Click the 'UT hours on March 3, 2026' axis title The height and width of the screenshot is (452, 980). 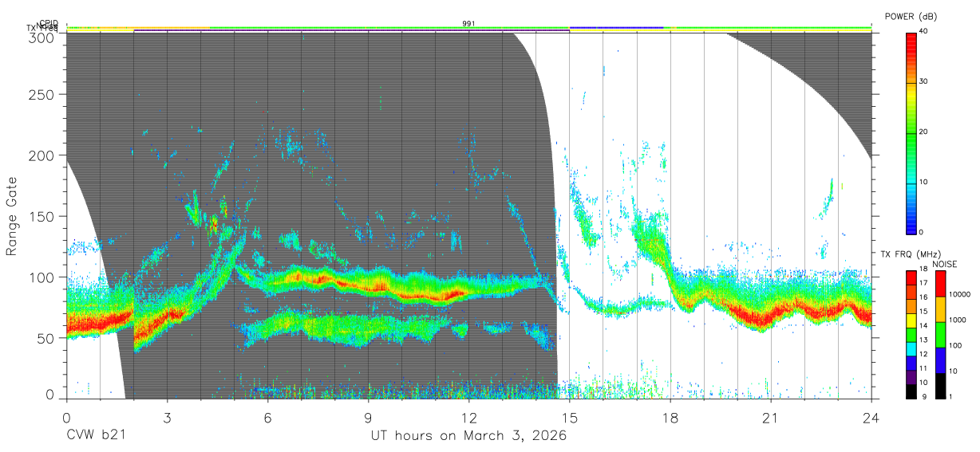coord(468,436)
